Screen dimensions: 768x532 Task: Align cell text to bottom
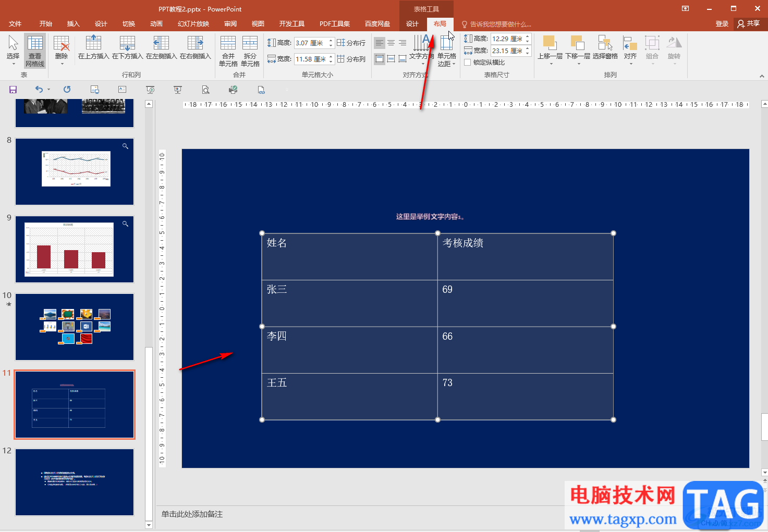[x=403, y=59]
